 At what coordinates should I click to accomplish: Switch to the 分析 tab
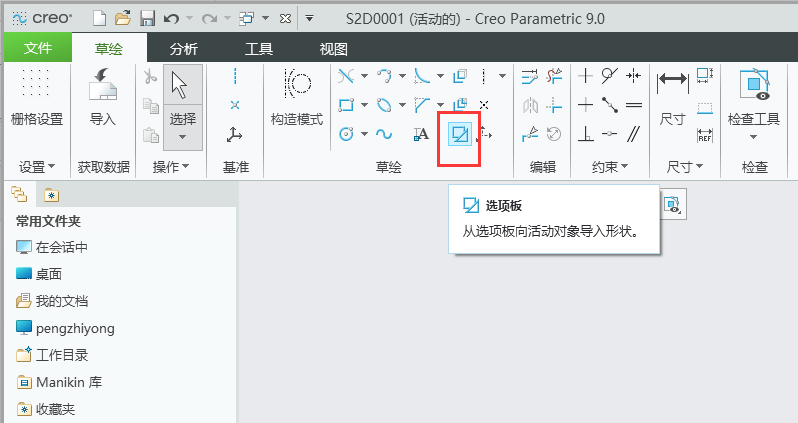point(184,49)
